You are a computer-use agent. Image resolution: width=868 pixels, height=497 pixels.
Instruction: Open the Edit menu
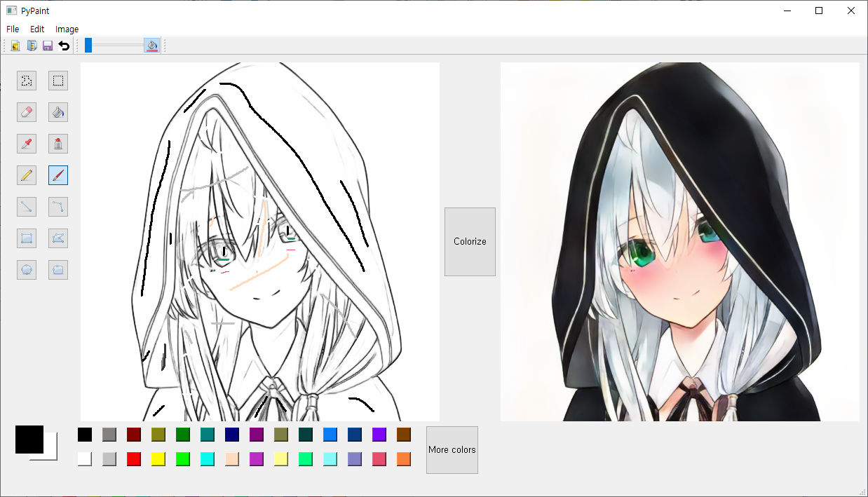(37, 29)
